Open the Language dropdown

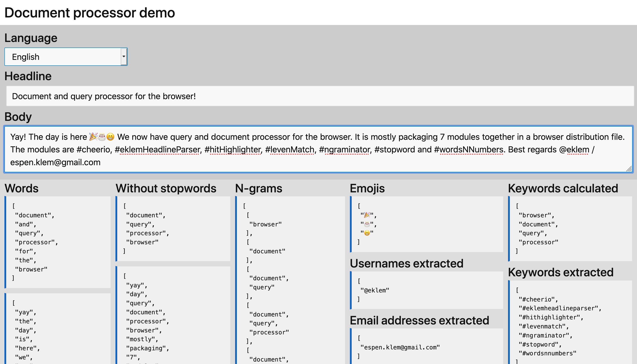coord(65,57)
